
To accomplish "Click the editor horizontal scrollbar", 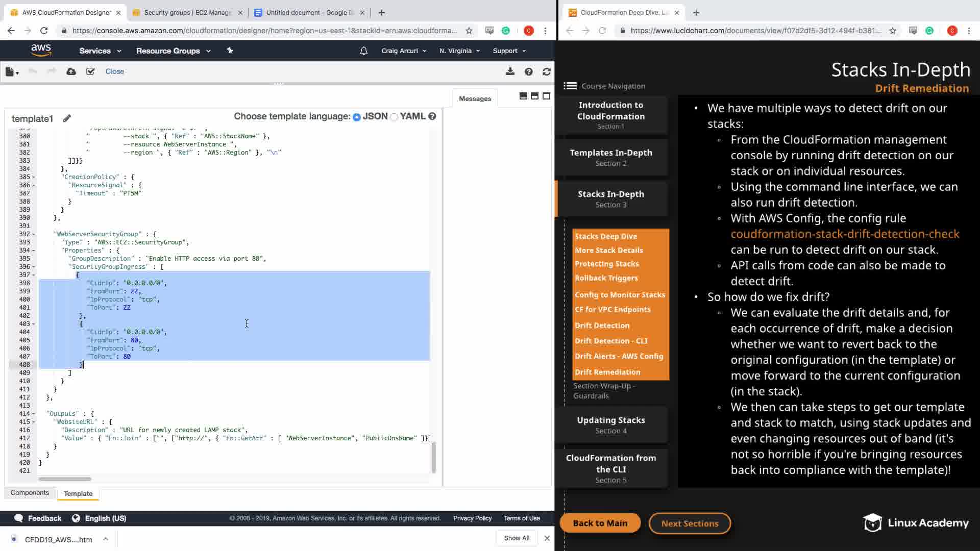I will pyautogui.click(x=65, y=479).
